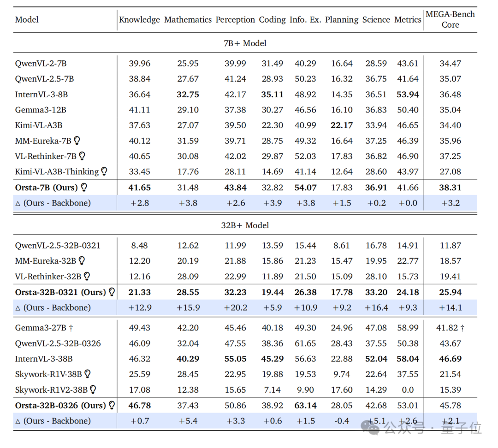Click InternVL-3-38B's 46.69 Core score
This screenshot has width=498, height=448.
450,359
